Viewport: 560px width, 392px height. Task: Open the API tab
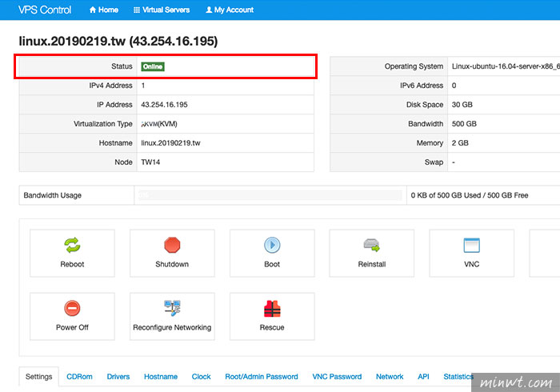click(x=423, y=377)
